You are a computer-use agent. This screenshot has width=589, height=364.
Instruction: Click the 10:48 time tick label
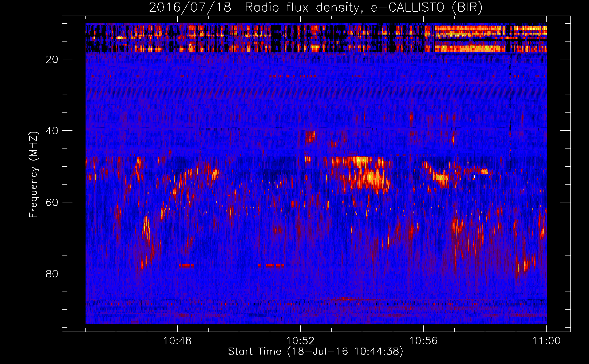click(x=177, y=341)
